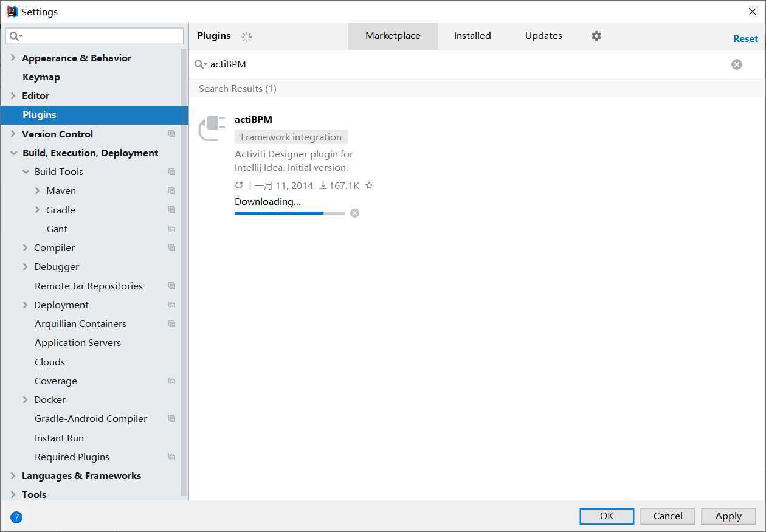Expand the Docker settings node

[25, 399]
